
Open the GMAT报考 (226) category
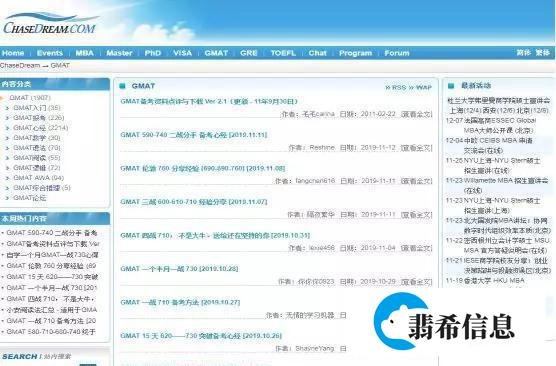point(39,118)
